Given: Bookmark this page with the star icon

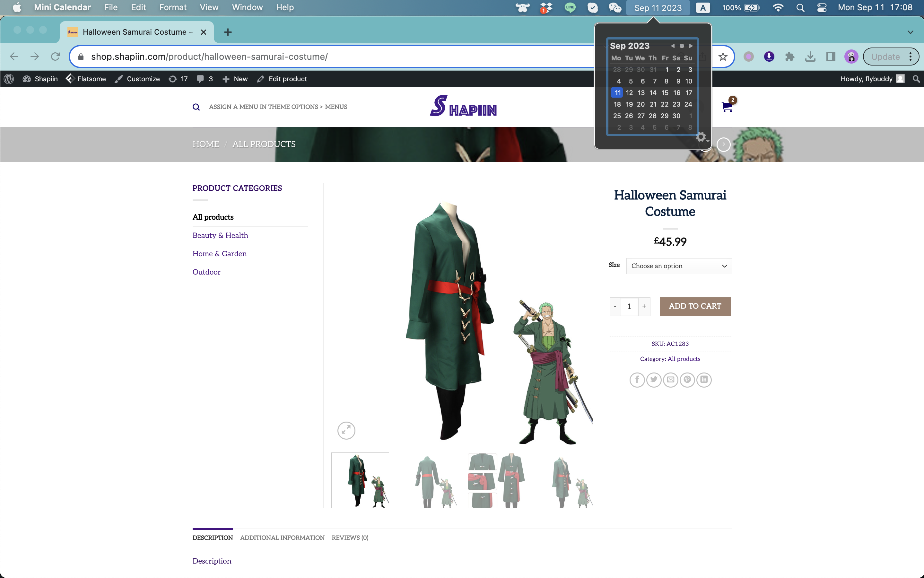Looking at the screenshot, I should [x=723, y=57].
